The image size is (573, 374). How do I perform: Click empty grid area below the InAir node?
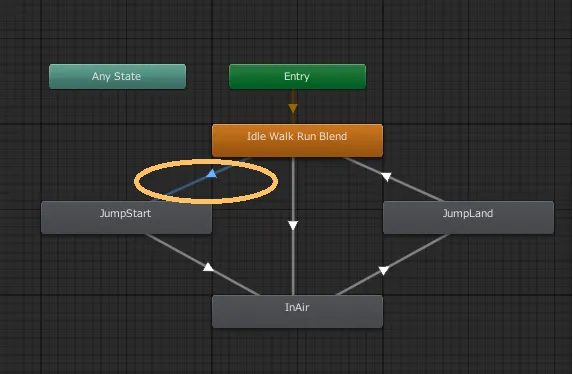pos(297,351)
